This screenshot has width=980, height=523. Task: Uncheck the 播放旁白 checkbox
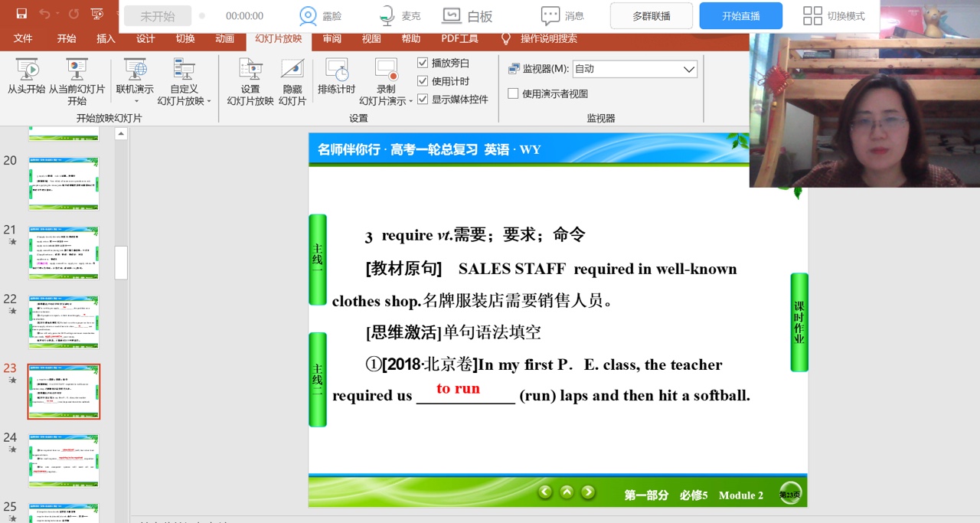click(423, 63)
